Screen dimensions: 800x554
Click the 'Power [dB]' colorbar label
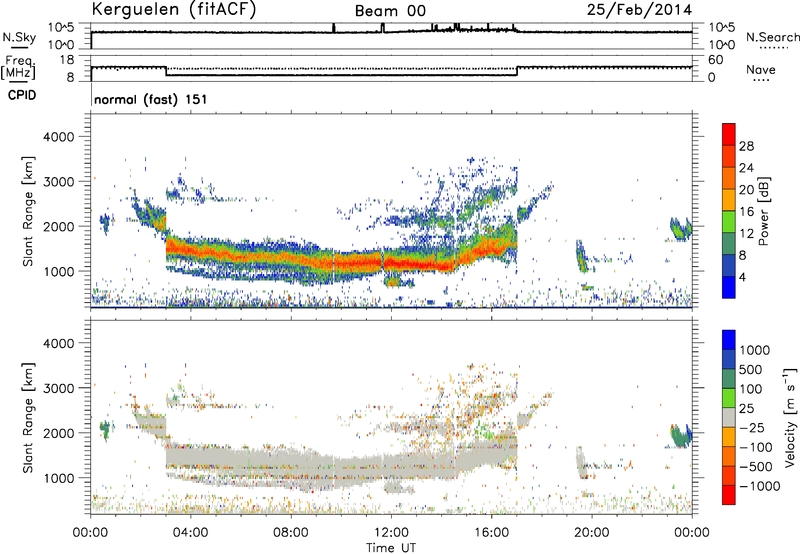(763, 211)
